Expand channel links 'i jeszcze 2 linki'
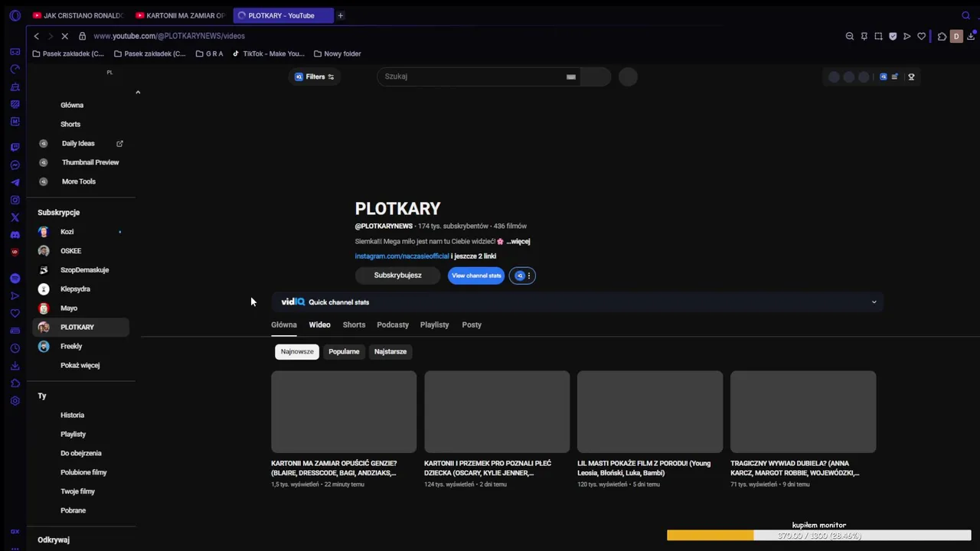The width and height of the screenshot is (980, 551). coord(473,256)
